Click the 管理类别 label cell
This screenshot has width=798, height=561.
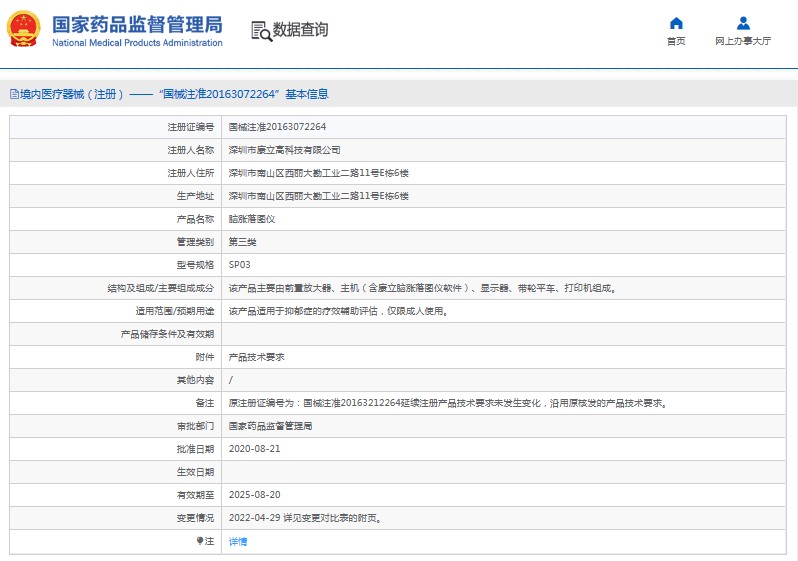point(116,242)
